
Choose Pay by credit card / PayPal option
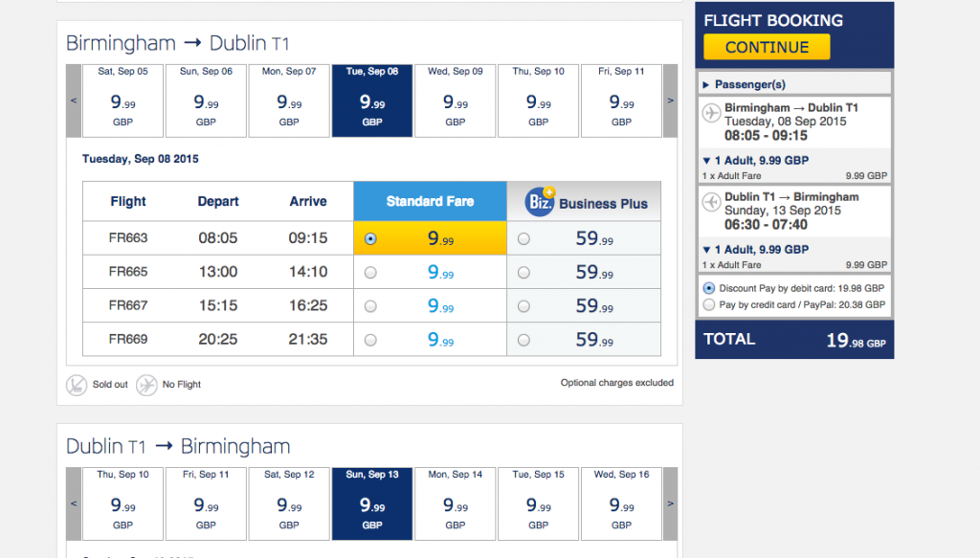click(x=709, y=305)
